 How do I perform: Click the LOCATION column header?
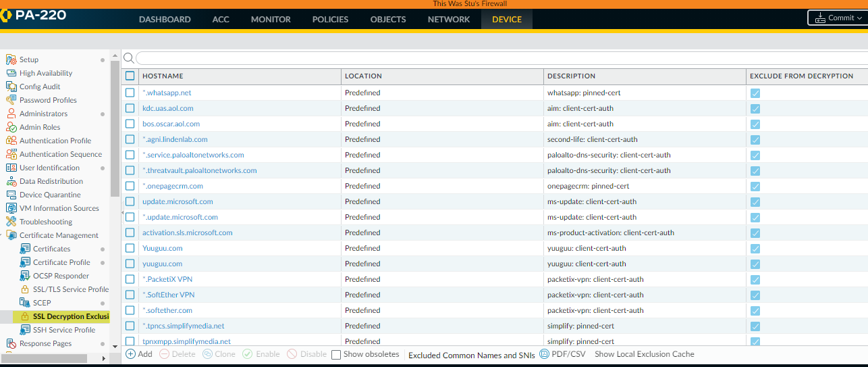442,76
